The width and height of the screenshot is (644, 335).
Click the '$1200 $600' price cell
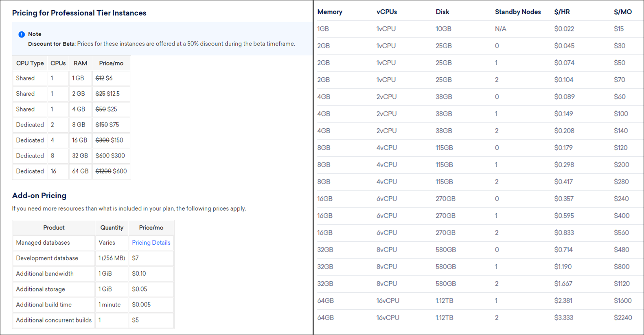111,171
